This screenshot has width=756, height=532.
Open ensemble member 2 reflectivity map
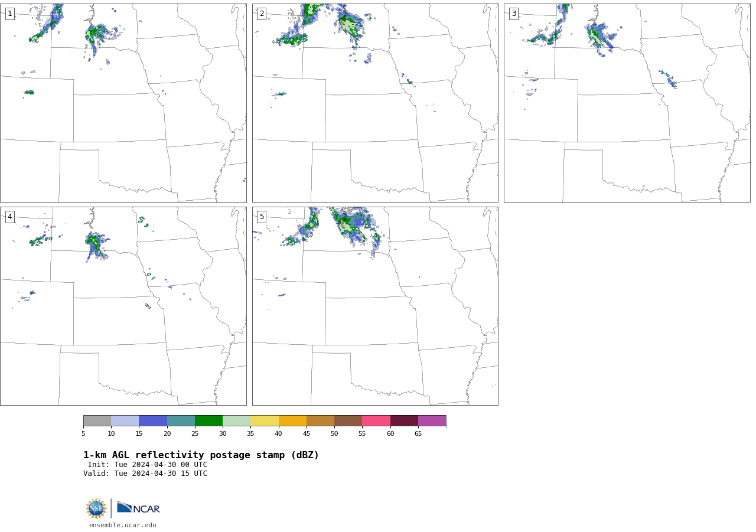(x=375, y=103)
